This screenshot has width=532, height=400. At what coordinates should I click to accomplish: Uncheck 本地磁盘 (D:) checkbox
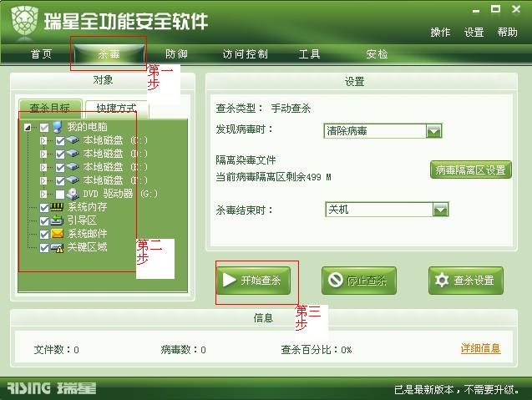60,154
